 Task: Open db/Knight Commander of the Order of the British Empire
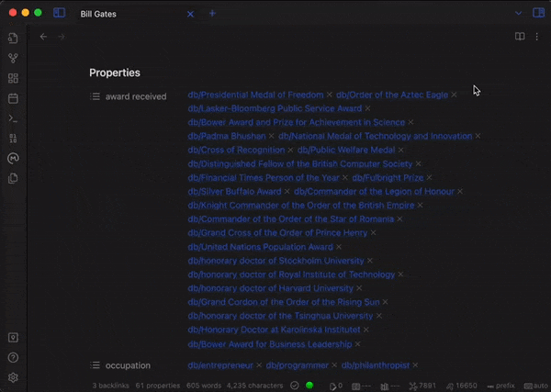(x=301, y=205)
